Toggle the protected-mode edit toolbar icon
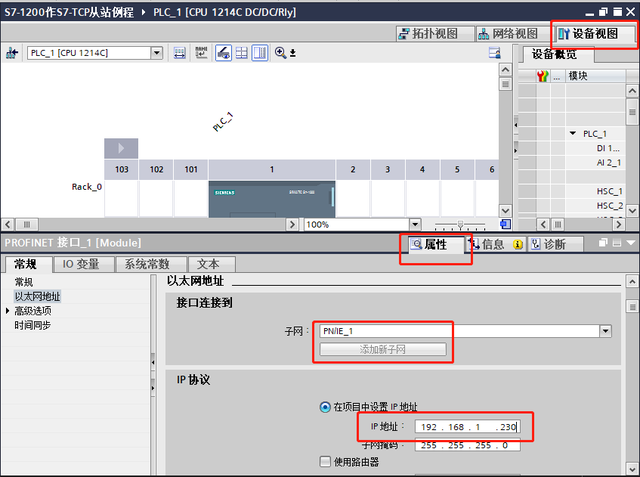 [x=223, y=53]
